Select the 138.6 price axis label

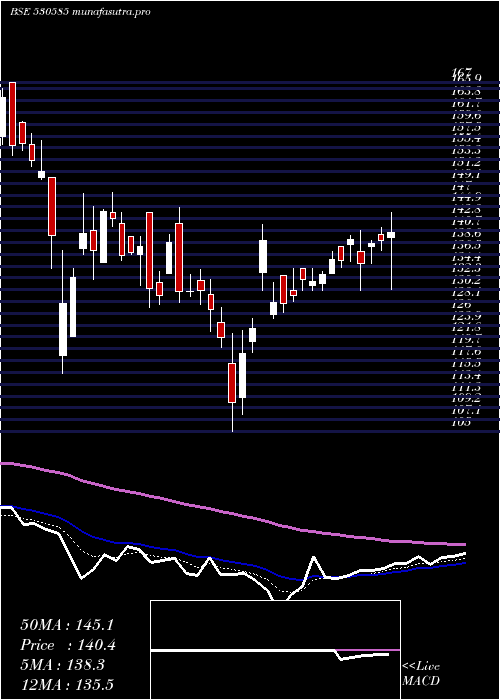pos(466,233)
